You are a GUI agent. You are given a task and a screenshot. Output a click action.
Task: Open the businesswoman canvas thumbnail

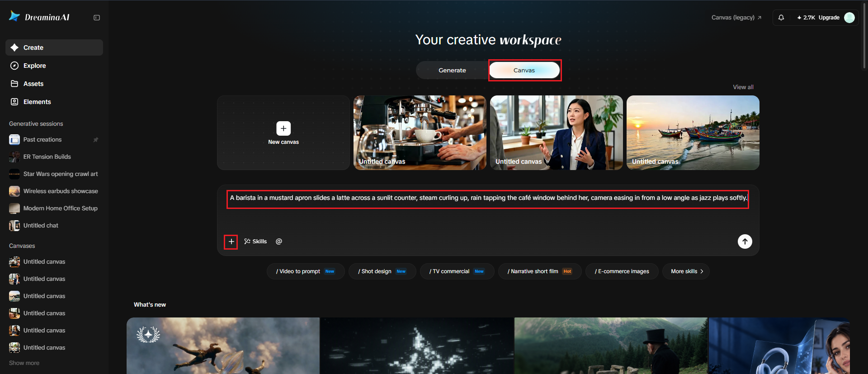557,133
